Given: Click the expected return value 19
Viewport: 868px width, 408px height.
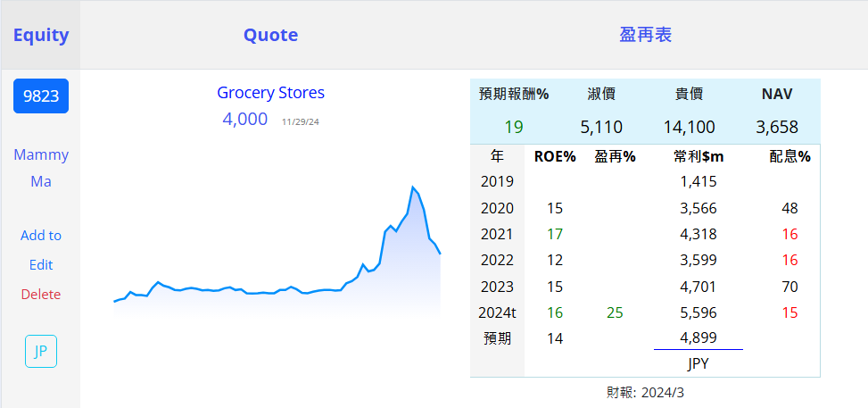Looking at the screenshot, I should [x=514, y=128].
